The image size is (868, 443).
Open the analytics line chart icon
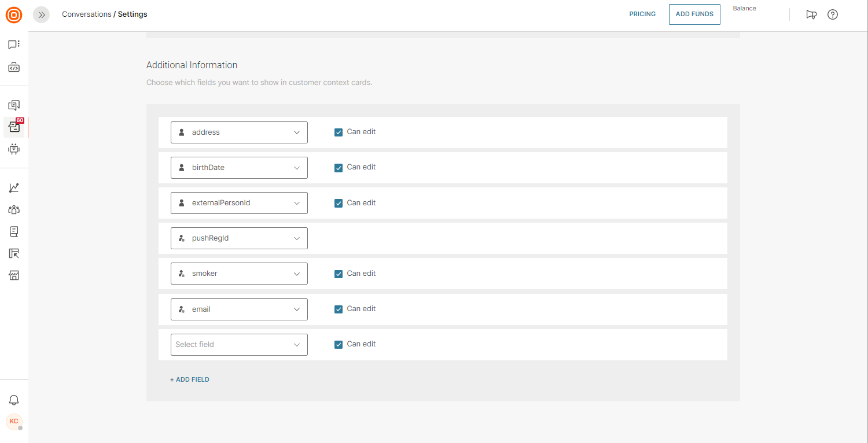point(14,188)
